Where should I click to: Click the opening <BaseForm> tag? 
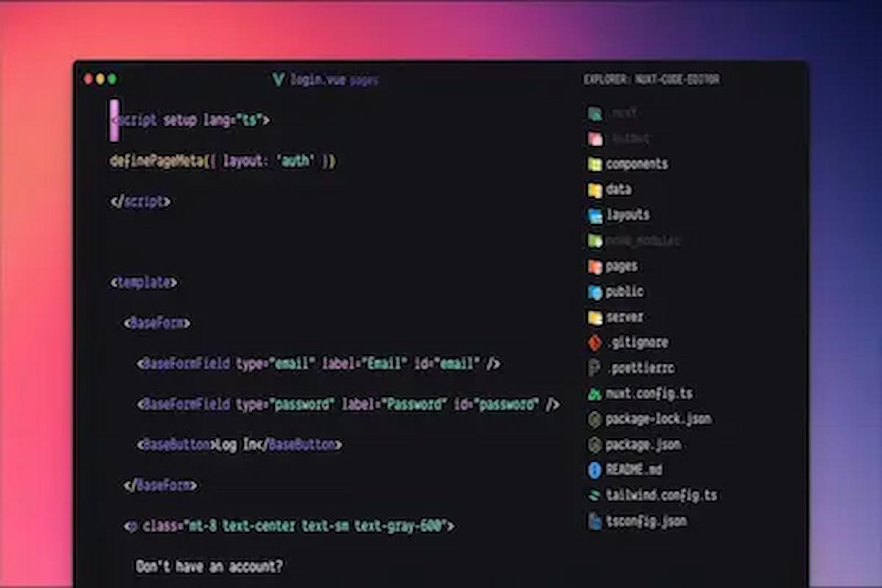click(x=157, y=323)
